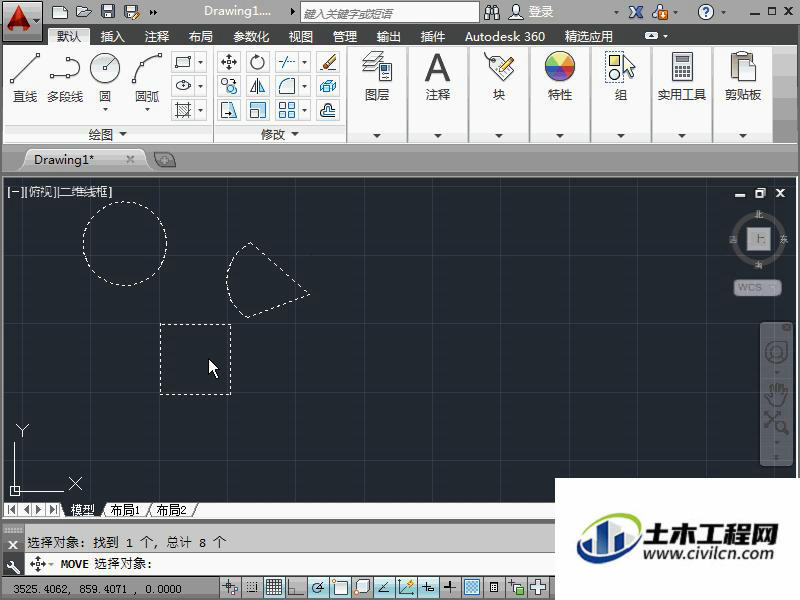The image size is (800, 600).
Task: Click the Rotate tool in the Modify panel
Action: [x=258, y=62]
